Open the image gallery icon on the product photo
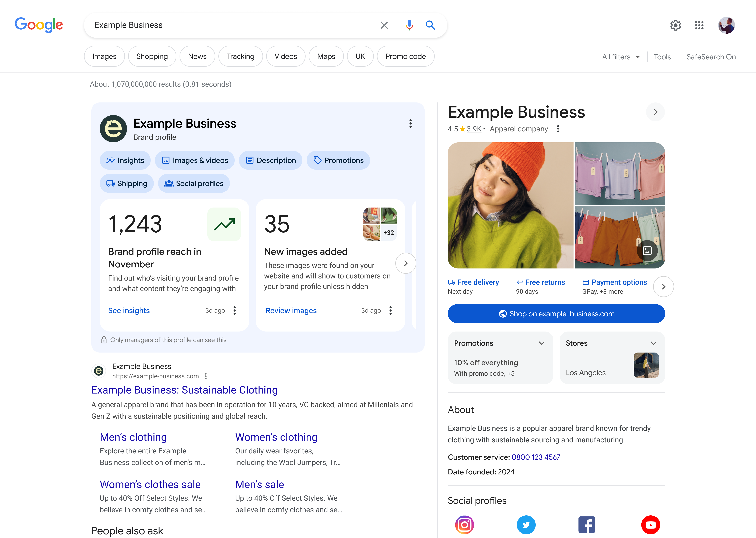 pyautogui.click(x=647, y=251)
